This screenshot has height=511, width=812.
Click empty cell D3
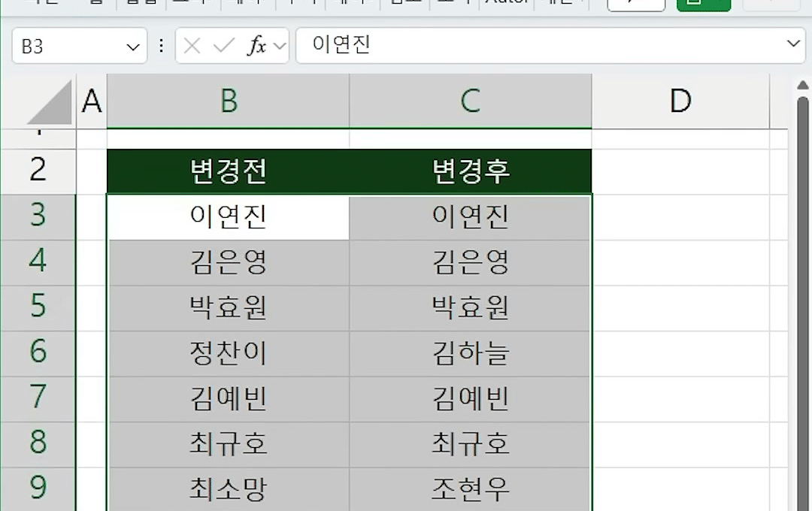click(x=680, y=217)
